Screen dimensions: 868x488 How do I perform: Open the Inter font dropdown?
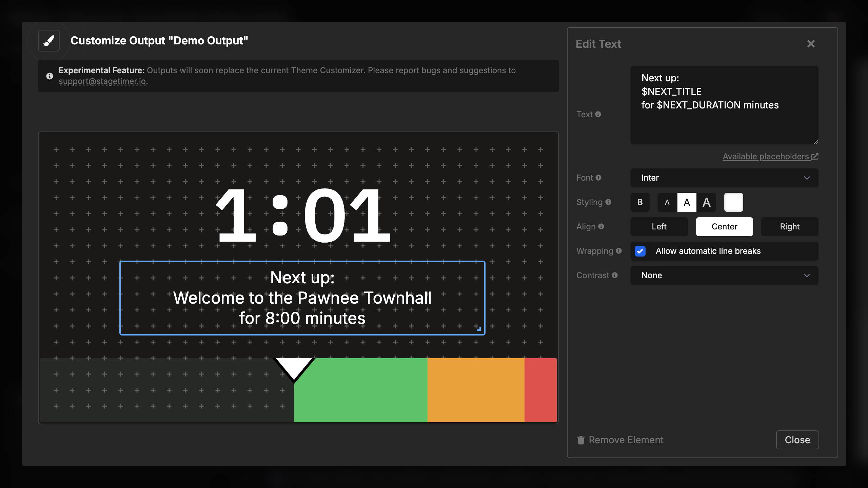point(724,178)
